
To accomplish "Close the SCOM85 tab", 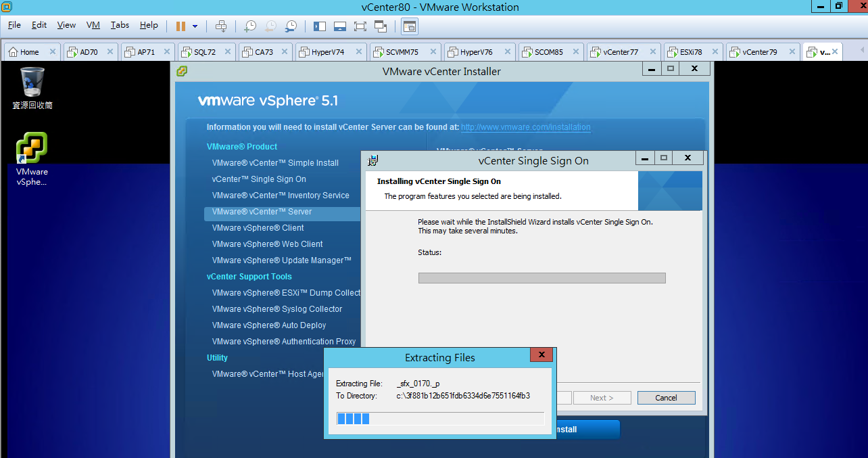I will (577, 52).
